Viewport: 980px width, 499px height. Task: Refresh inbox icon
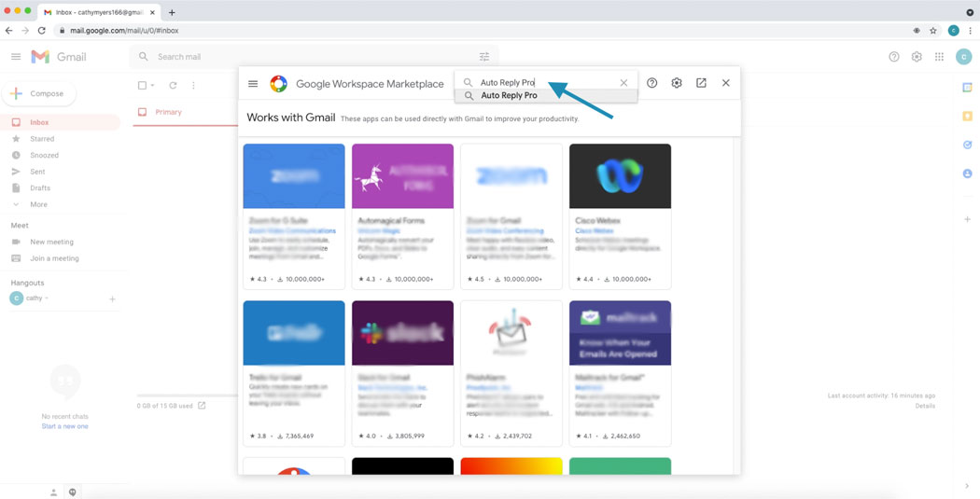coord(173,86)
